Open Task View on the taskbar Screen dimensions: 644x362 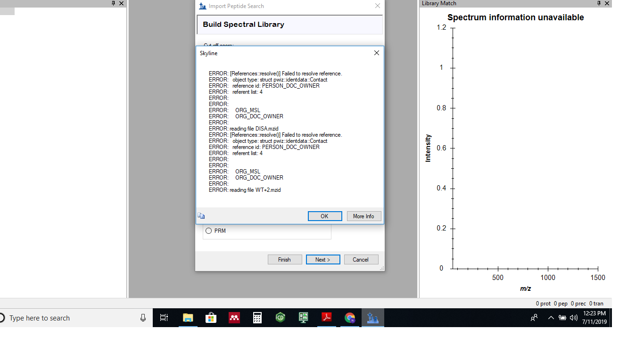pos(164,318)
